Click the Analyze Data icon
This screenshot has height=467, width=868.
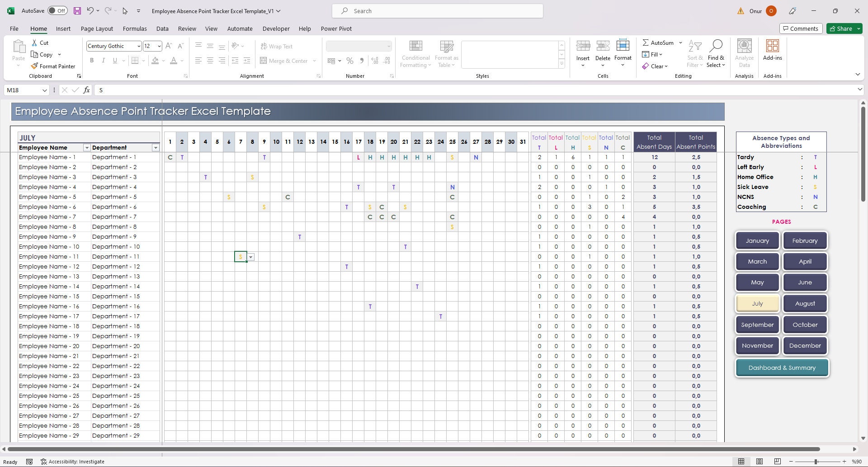tap(744, 53)
